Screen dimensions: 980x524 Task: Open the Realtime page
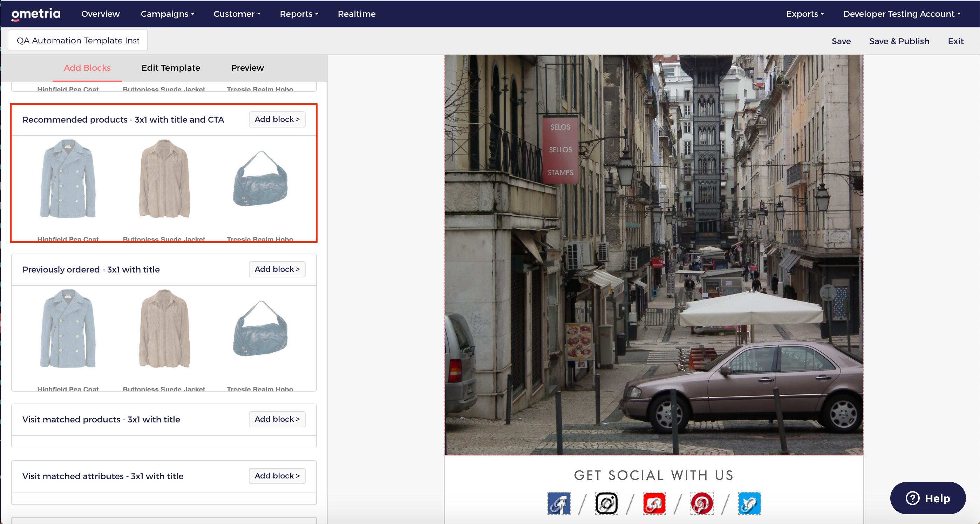click(x=356, y=14)
